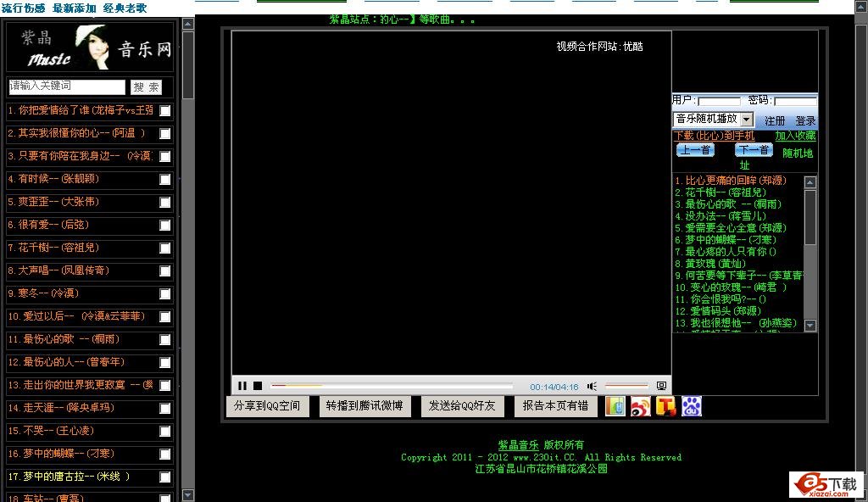Check the box next to song 1 你把爱情给了谁

166,110
